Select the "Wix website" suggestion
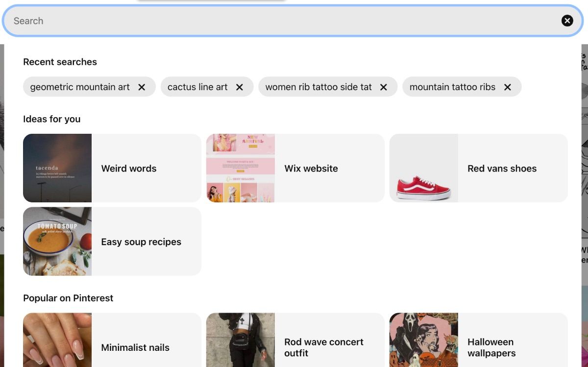The width and height of the screenshot is (588, 367). pyautogui.click(x=311, y=168)
